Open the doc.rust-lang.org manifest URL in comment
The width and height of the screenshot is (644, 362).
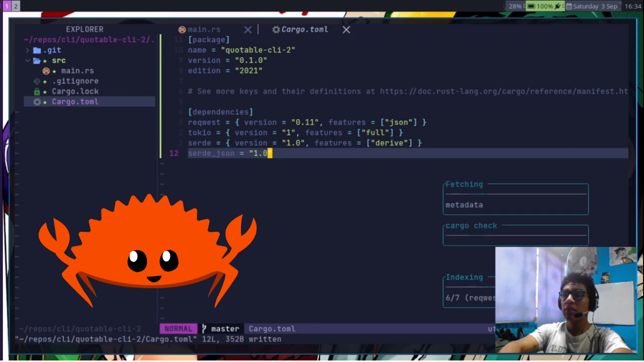click(x=504, y=92)
